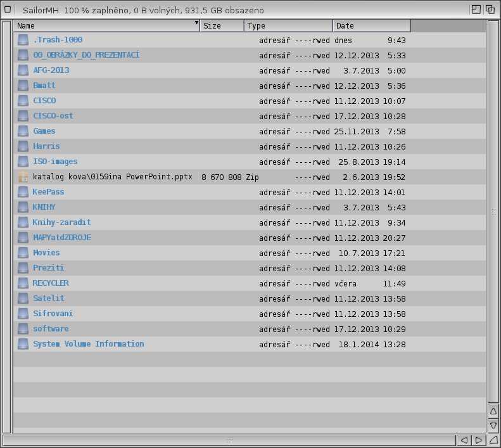Click the Type column header

pyautogui.click(x=288, y=26)
